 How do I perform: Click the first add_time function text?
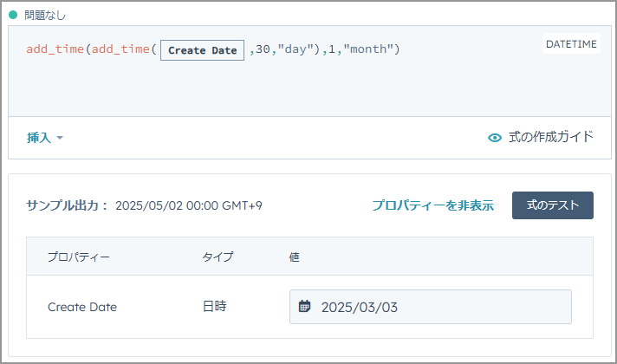55,49
